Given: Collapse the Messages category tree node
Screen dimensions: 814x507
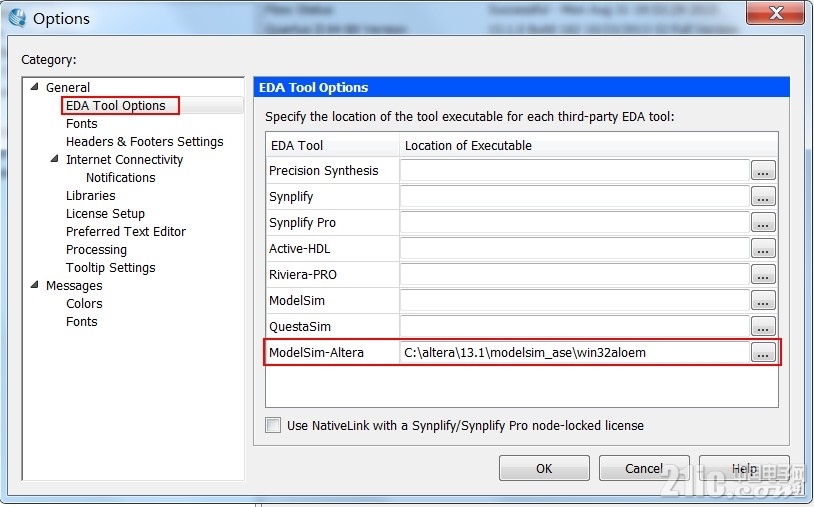Looking at the screenshot, I should point(35,284).
